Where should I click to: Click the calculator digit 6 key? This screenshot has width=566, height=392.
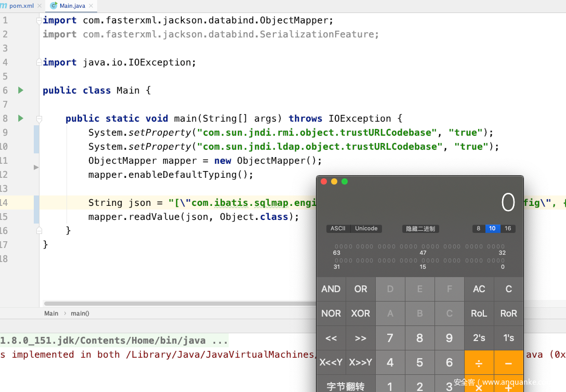(x=450, y=362)
